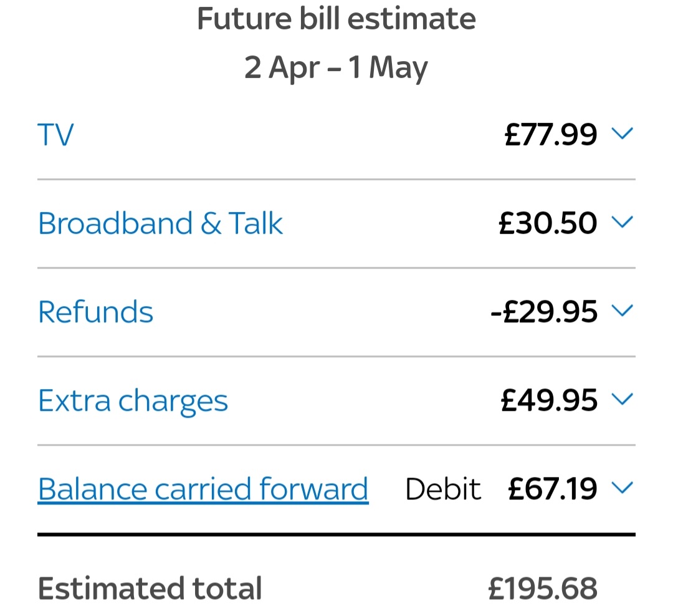Click the -£29.95 refunds amount

(x=544, y=312)
